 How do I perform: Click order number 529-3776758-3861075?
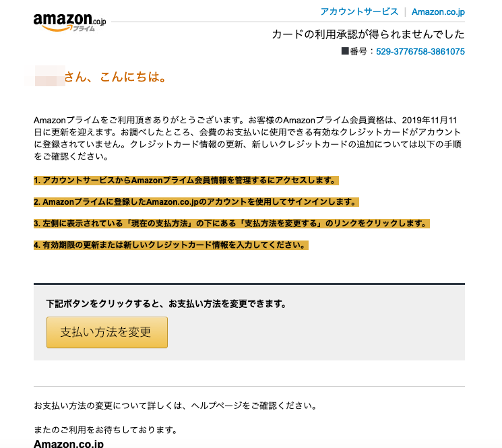(x=420, y=51)
